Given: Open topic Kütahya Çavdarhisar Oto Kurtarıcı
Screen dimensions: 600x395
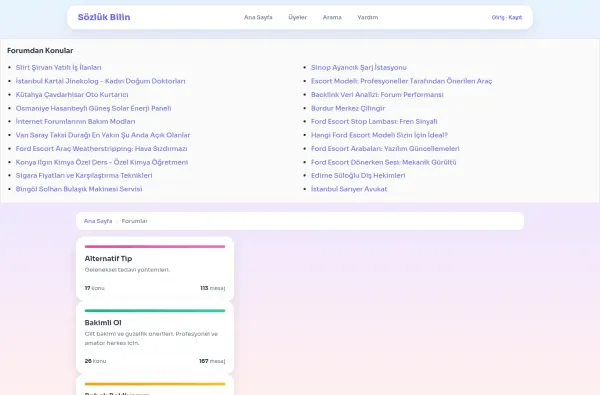Looking at the screenshot, I should tap(72, 95).
